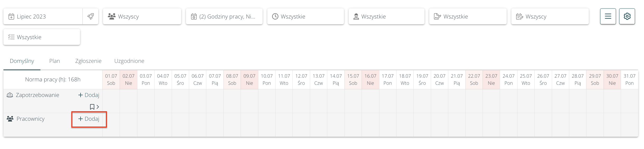Click the calendar icon in Lipiec 2023 field
Screen dimensions: 644x149
11,17
